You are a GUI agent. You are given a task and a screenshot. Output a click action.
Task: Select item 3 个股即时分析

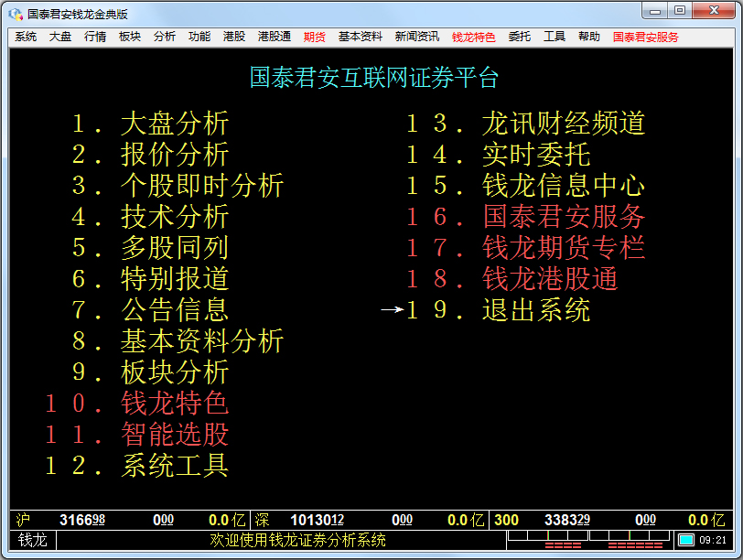pos(178,185)
